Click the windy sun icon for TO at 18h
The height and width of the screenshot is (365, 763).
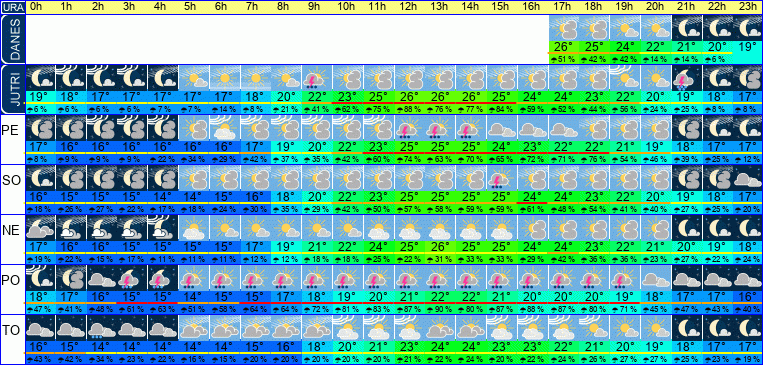point(594,327)
